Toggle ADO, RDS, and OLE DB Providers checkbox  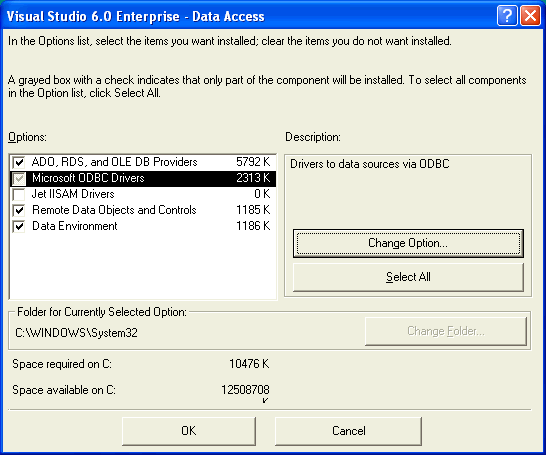[19, 162]
